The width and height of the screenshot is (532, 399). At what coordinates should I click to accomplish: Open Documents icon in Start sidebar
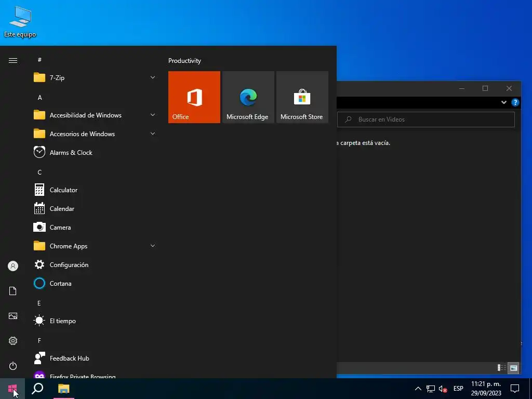click(x=13, y=291)
